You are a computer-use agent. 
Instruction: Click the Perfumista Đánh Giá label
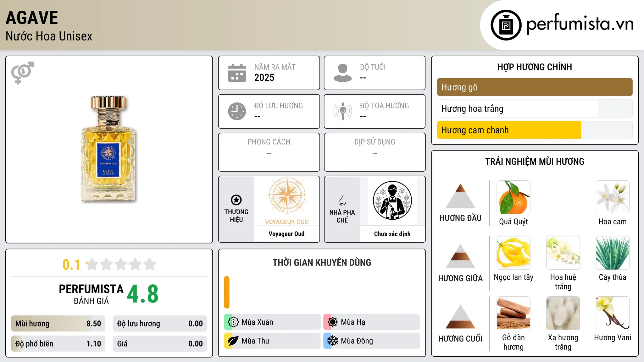click(x=91, y=294)
